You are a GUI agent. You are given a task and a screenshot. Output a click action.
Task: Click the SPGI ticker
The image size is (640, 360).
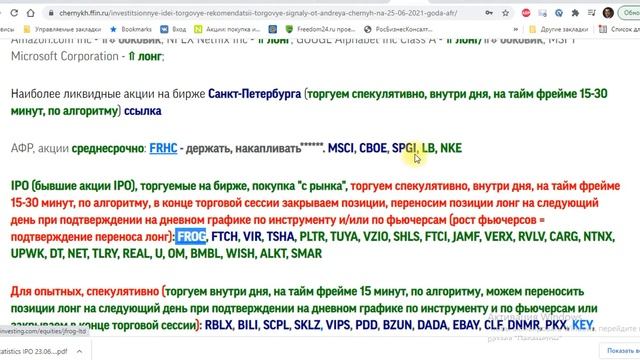click(404, 148)
